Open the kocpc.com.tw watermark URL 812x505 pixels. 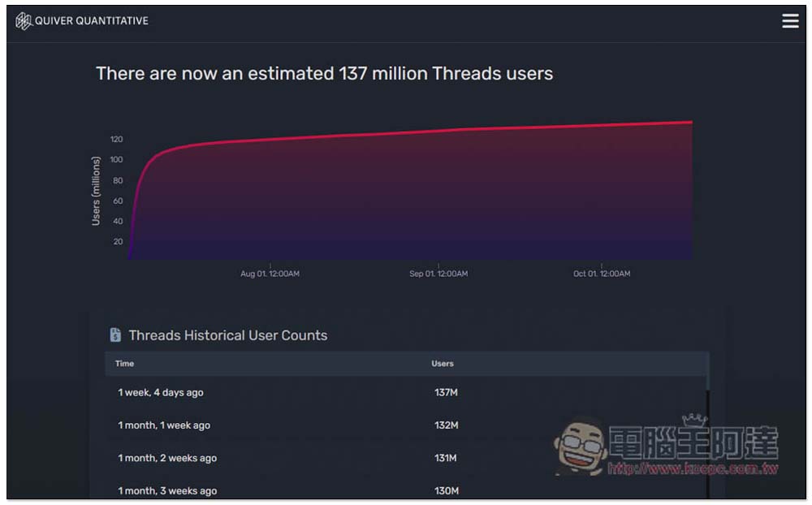coord(693,468)
